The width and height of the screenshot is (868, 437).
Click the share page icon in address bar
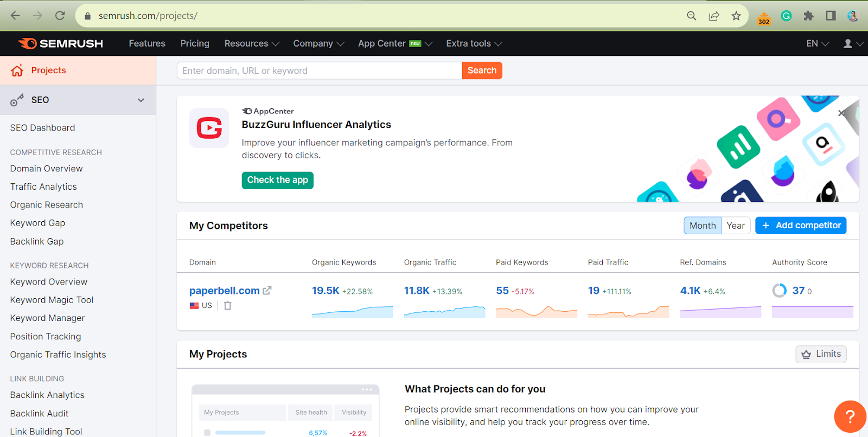coord(714,16)
